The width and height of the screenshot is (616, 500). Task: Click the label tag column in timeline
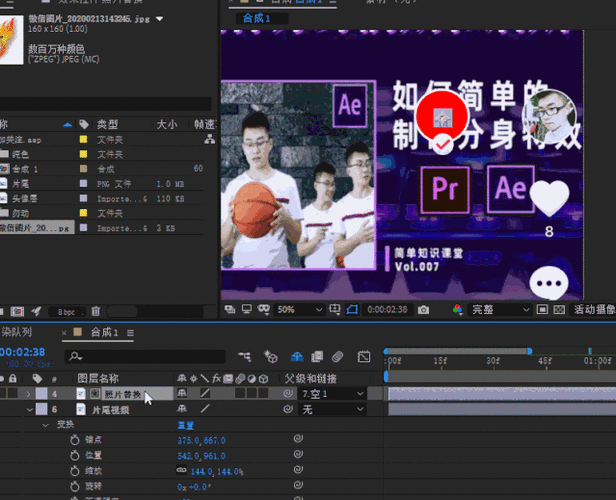(x=37, y=378)
